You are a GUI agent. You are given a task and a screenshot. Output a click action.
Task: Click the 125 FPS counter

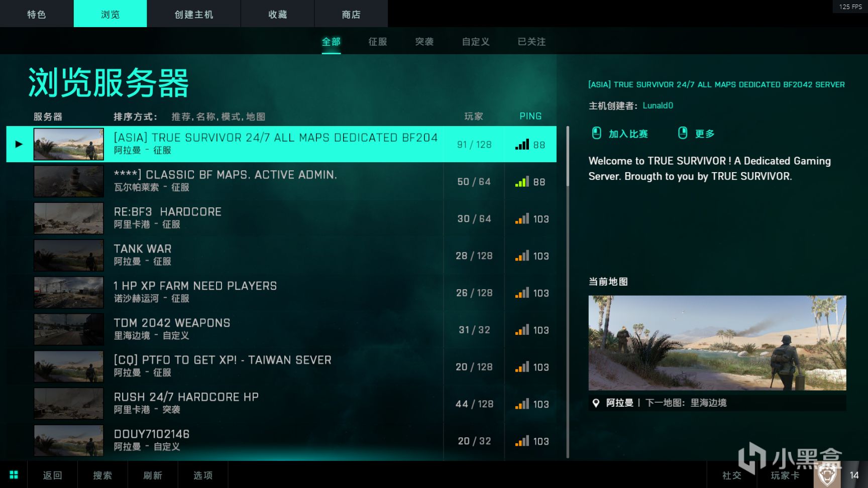(x=850, y=7)
